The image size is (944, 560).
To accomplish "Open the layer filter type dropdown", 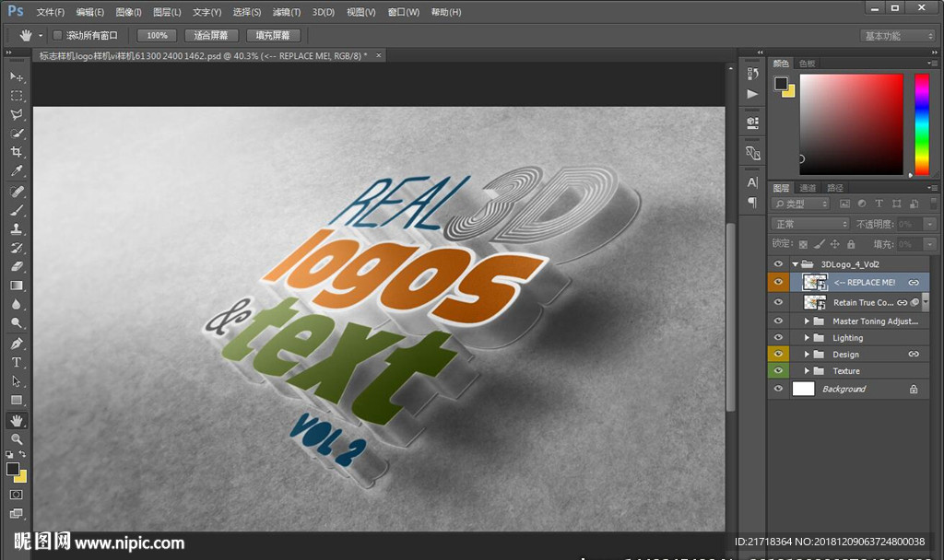I will (800, 204).
